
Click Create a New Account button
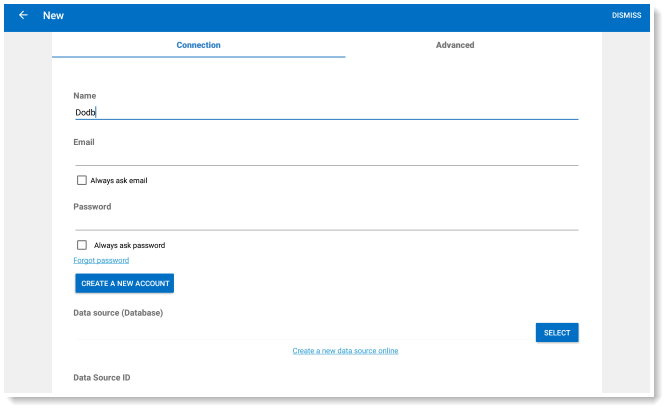coord(125,283)
